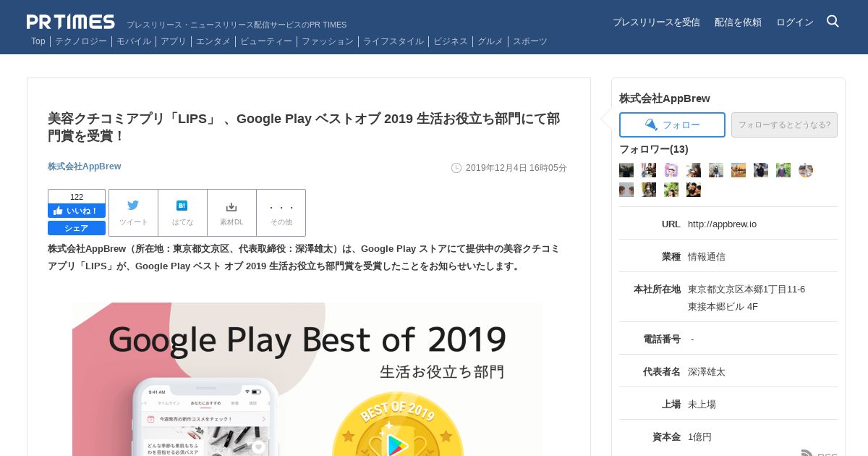Screen dimensions: 868x456
Task: Click the last follower avatar in first row
Action: coord(806,170)
